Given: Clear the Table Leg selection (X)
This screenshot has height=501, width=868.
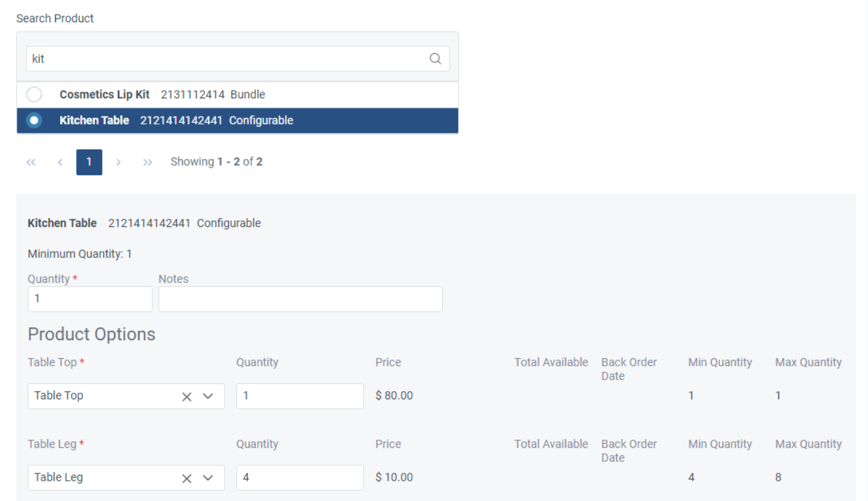Looking at the screenshot, I should 187,478.
